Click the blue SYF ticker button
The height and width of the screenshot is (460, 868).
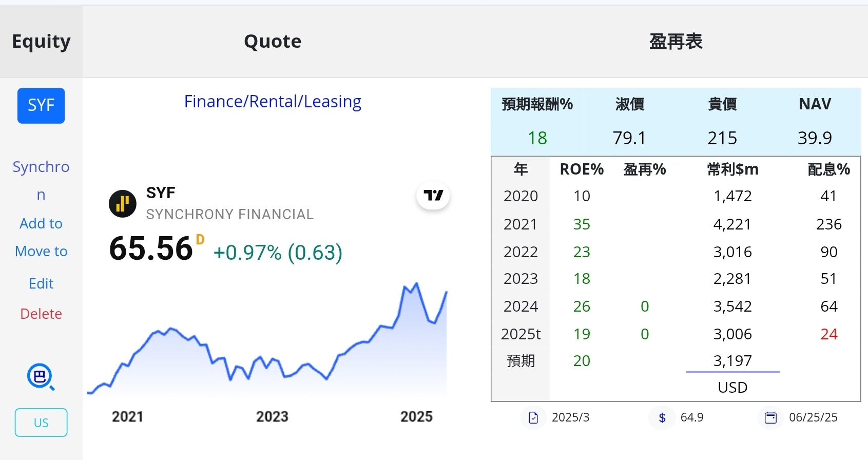click(41, 106)
